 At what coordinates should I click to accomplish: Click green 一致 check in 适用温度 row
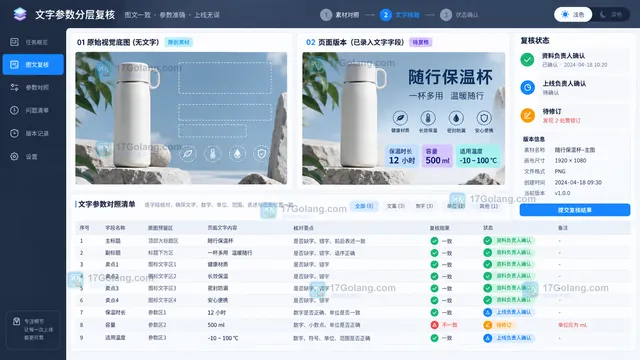434,338
